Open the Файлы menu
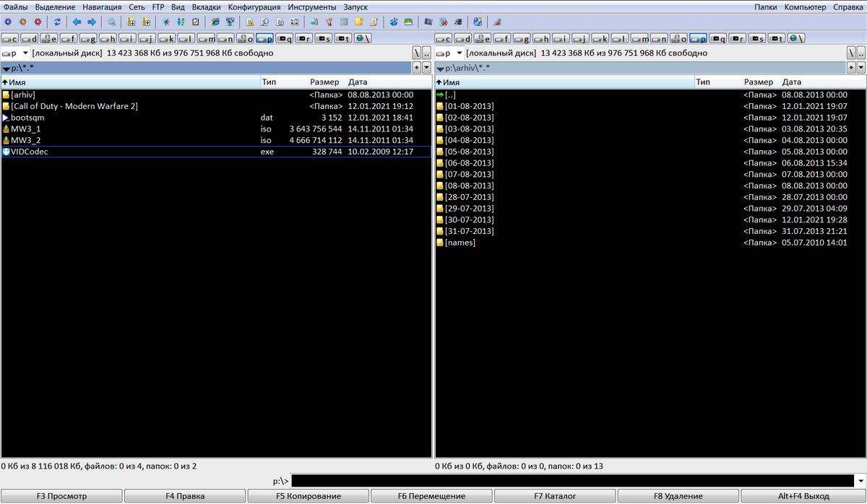This screenshot has width=867, height=504. pyautogui.click(x=15, y=6)
